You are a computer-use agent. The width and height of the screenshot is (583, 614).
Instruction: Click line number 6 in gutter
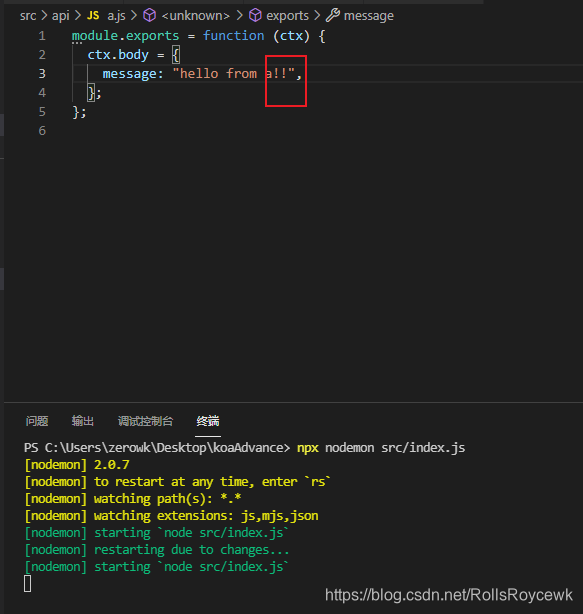[42, 130]
